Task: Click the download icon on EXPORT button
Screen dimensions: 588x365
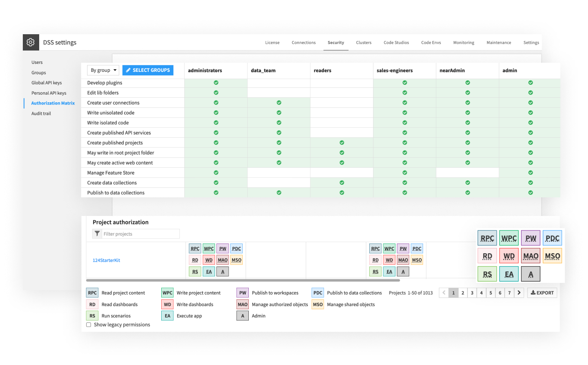Action: tap(534, 292)
